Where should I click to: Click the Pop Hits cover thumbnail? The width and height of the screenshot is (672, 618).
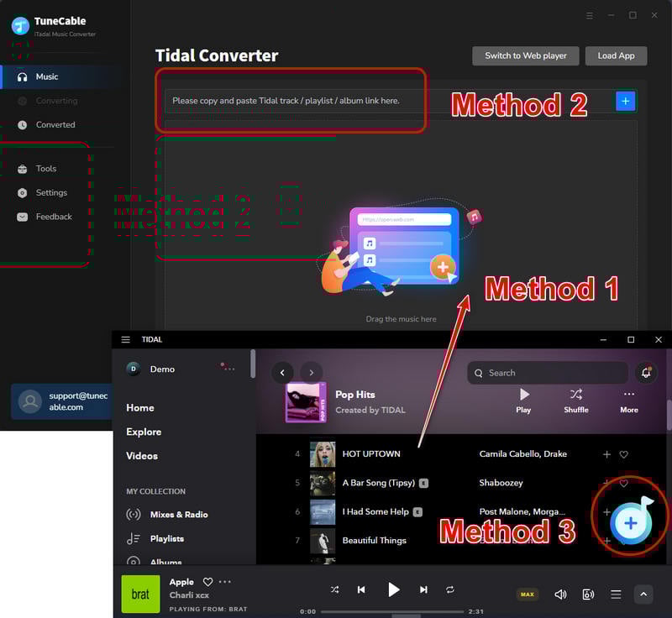coord(306,402)
